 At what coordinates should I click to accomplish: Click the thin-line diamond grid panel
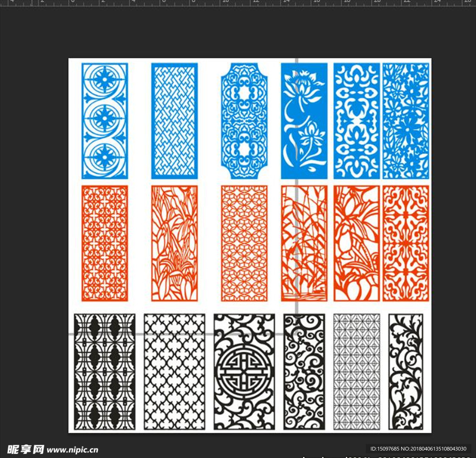coord(357,372)
